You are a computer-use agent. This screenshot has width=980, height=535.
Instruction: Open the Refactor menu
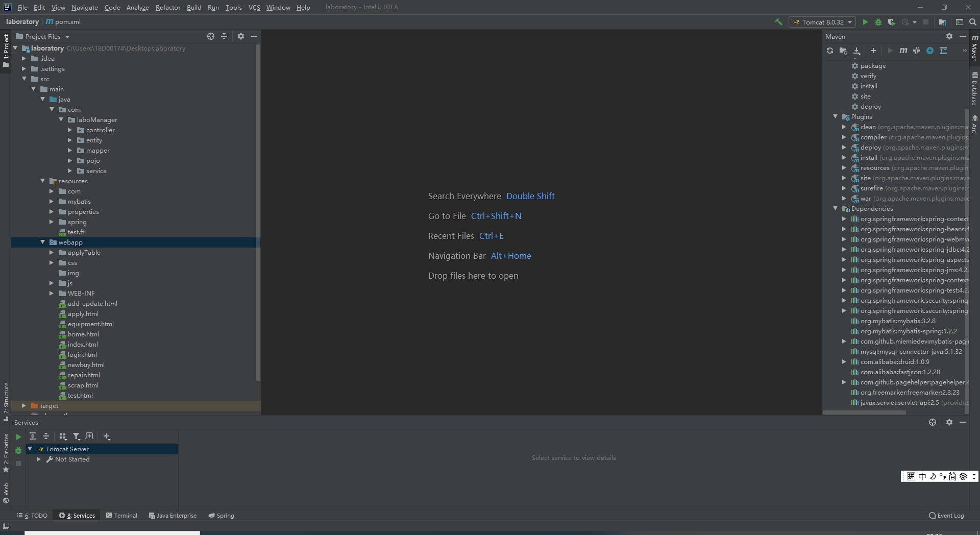point(168,7)
